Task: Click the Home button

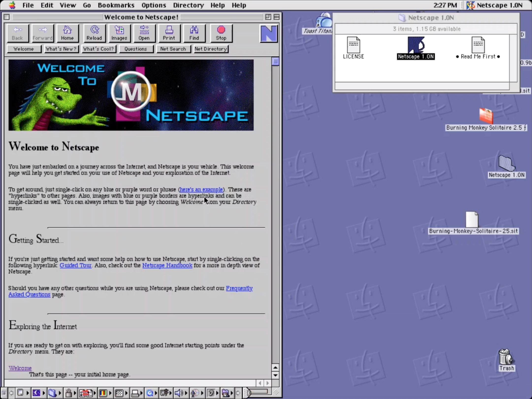Action: [67, 33]
